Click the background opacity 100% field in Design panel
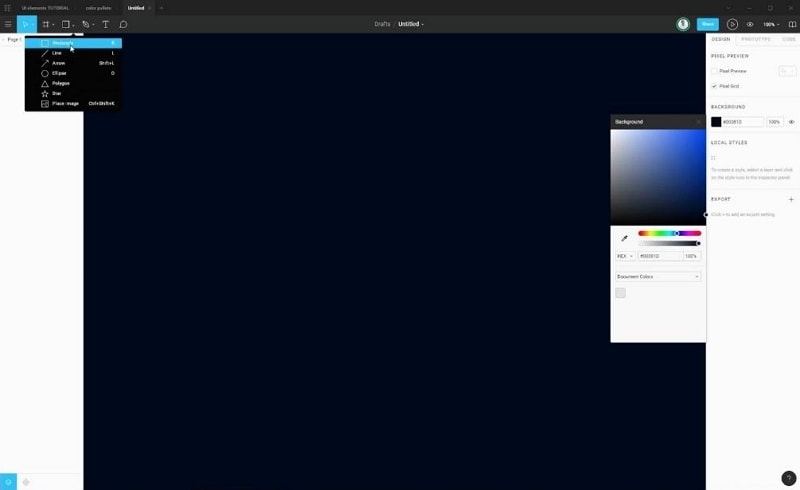 pos(774,122)
